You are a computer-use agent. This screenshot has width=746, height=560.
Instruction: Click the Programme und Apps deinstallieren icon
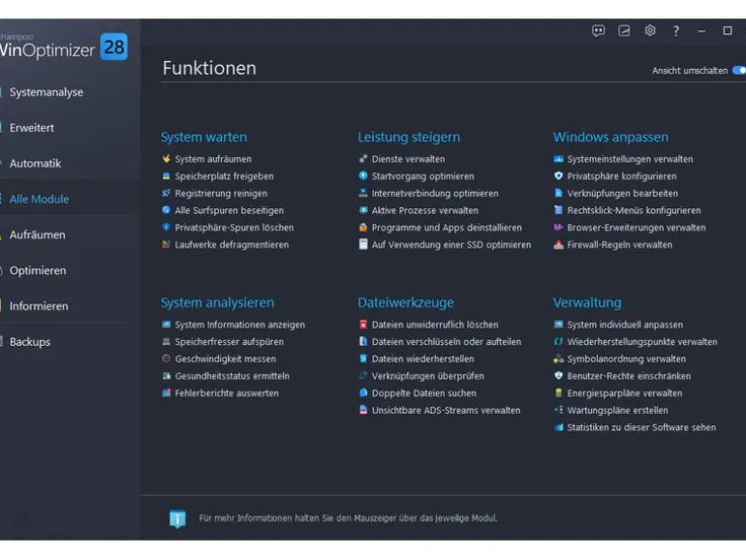click(363, 228)
